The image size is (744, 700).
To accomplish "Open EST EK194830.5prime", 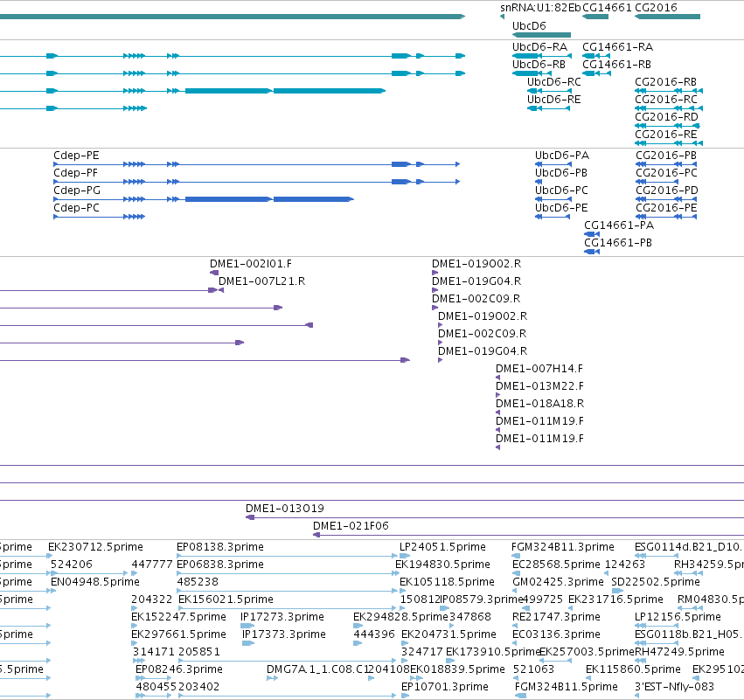I will point(442,565).
